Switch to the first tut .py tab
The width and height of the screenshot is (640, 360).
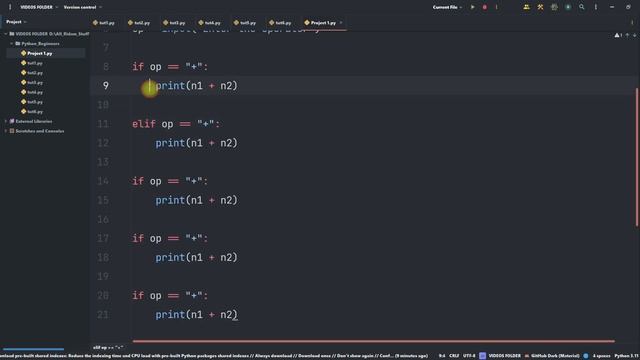(x=104, y=23)
